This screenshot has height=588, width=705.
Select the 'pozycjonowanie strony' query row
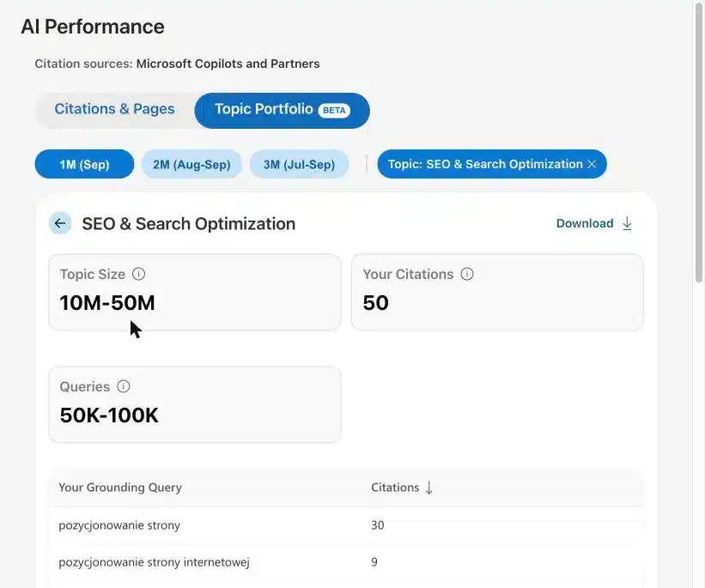(346, 525)
